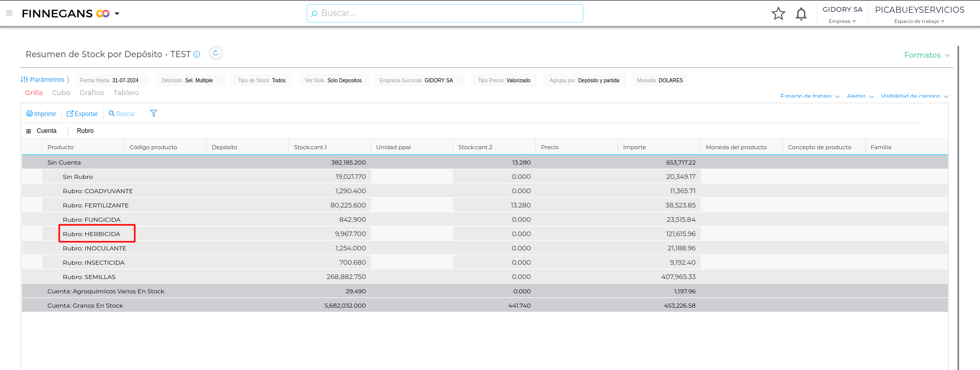The image size is (980, 370).
Task: Open the FINNEGANS logo dropdown arrow
Action: coord(117,14)
